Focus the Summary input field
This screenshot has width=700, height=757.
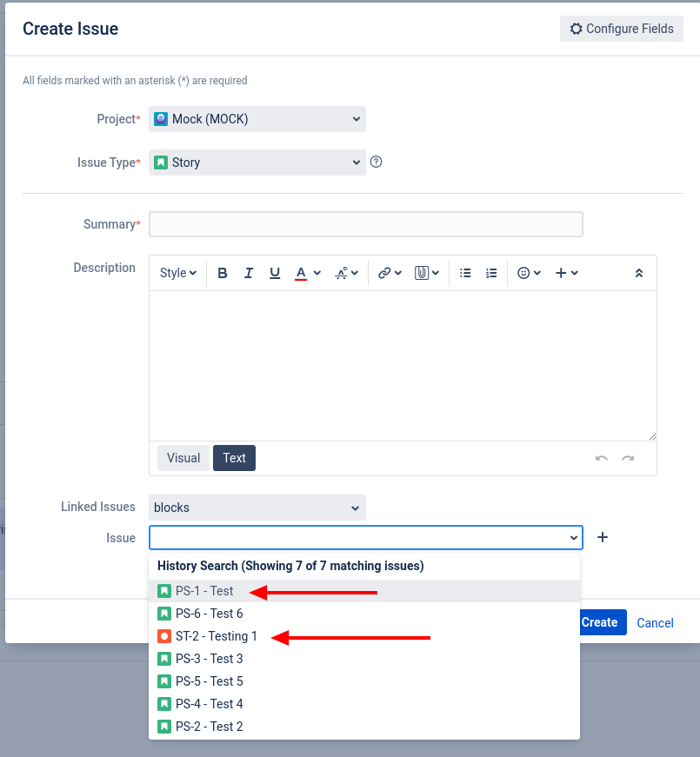click(x=366, y=224)
